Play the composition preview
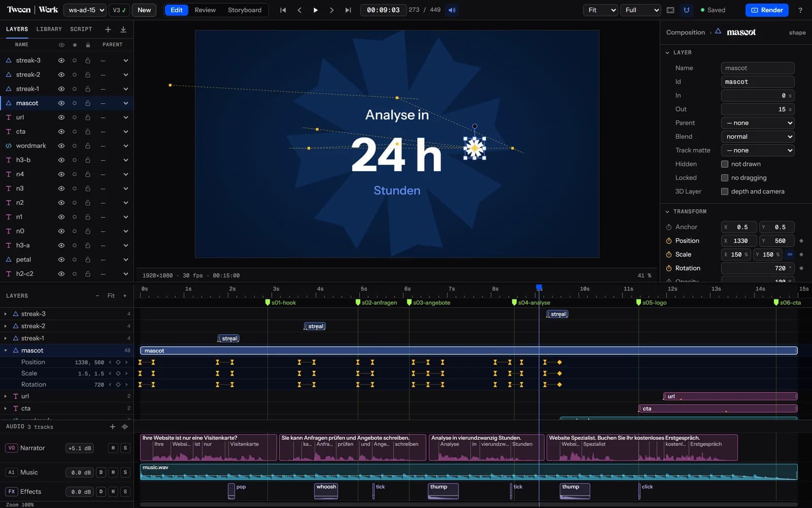 pyautogui.click(x=316, y=10)
